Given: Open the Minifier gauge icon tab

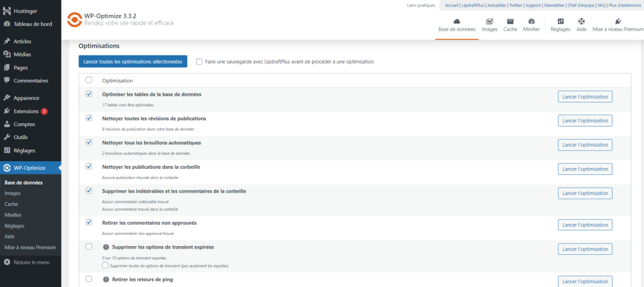Looking at the screenshot, I should click(531, 21).
